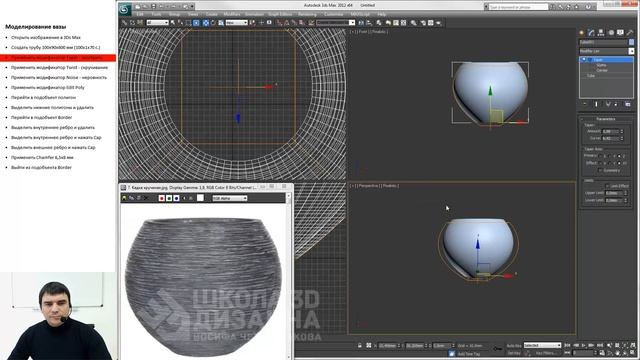Click Save File in quick access toolbar

click(x=153, y=7)
